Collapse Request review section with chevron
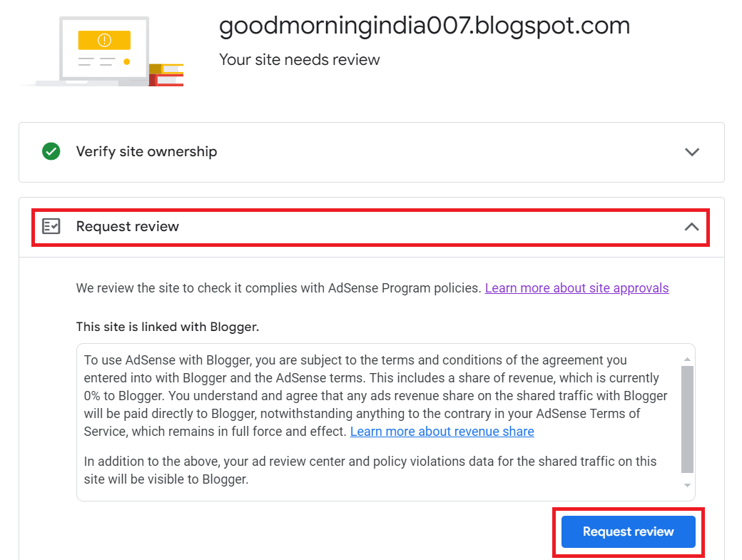Screen dimensions: 742x560 click(x=692, y=227)
